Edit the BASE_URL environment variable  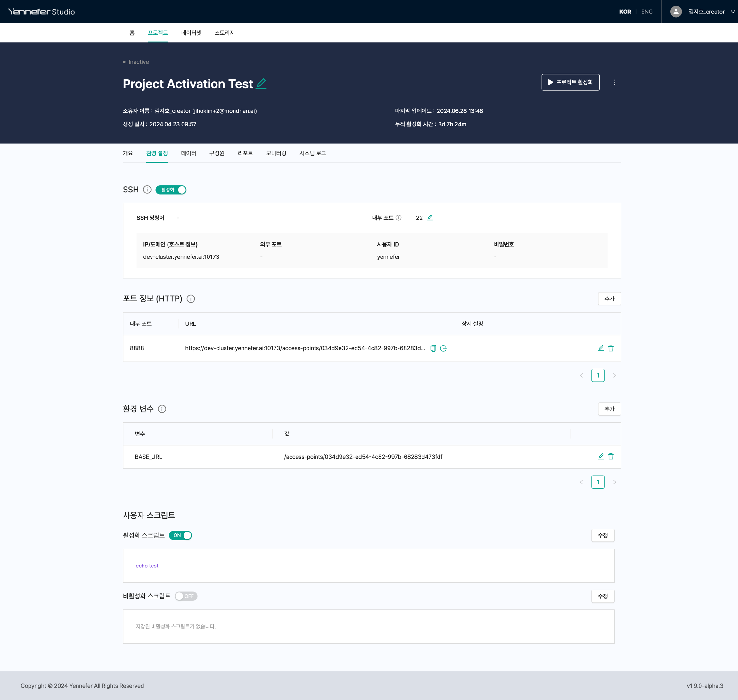(x=601, y=456)
